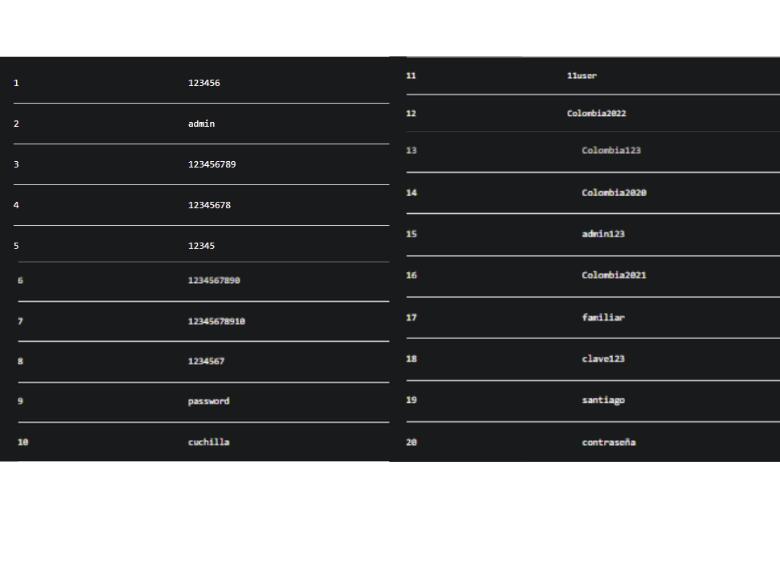
Task: Click the '123456789' password text
Action: (x=212, y=164)
